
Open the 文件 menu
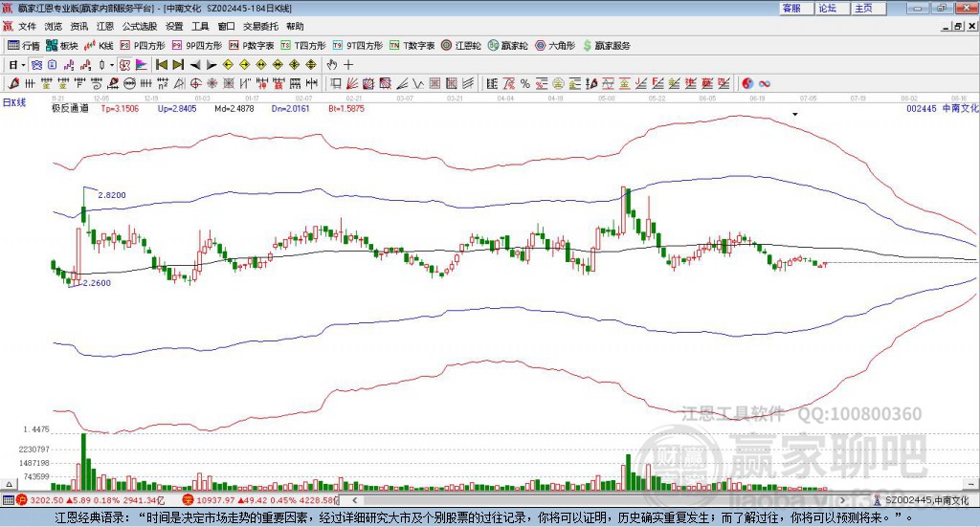[27, 26]
